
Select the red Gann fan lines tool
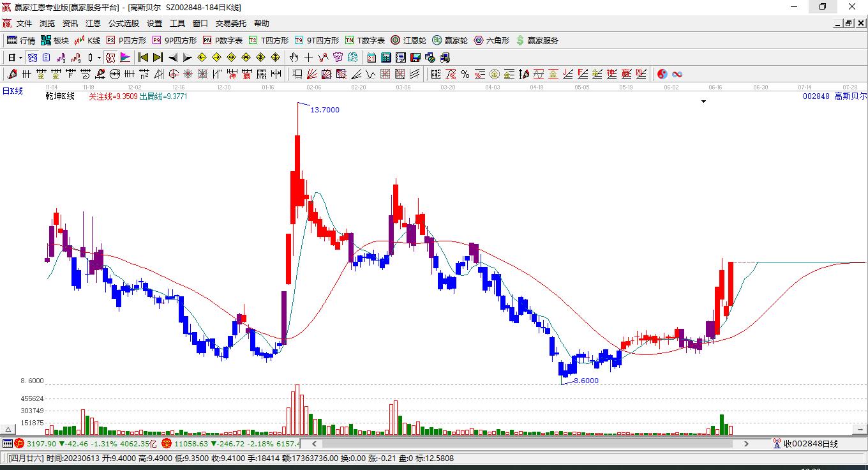[x=312, y=74]
